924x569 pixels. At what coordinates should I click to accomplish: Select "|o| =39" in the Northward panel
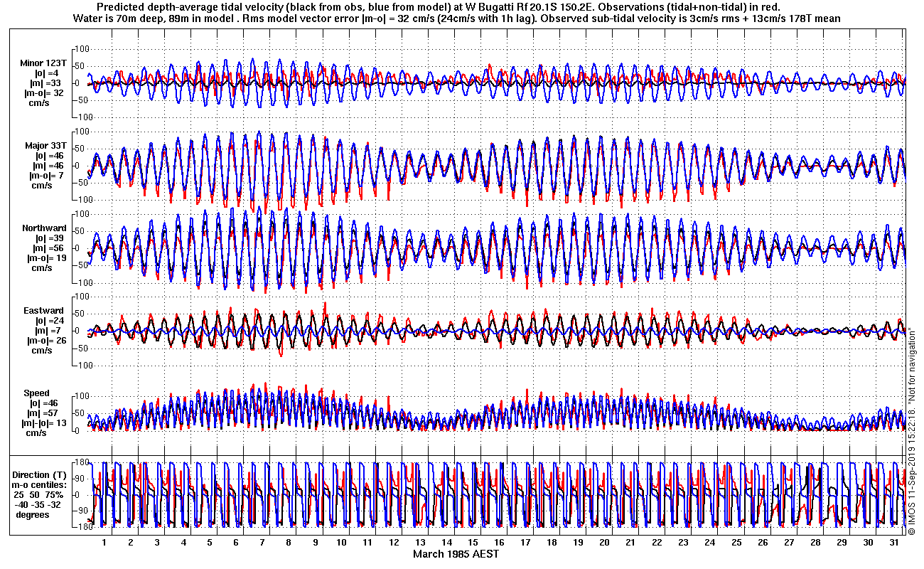pos(50,238)
